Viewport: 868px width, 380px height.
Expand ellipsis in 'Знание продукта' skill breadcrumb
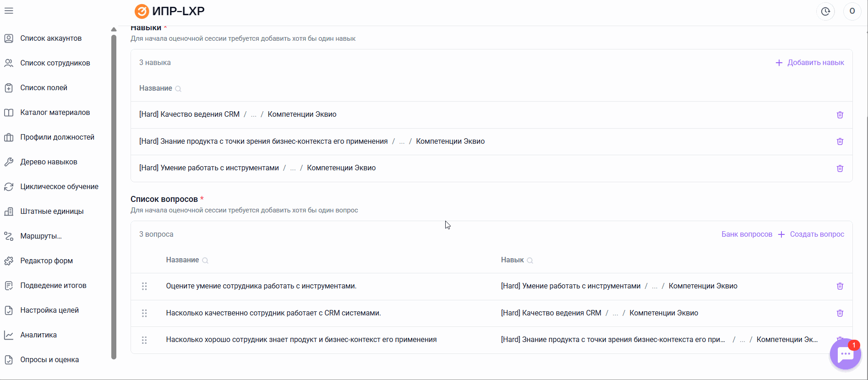(402, 141)
